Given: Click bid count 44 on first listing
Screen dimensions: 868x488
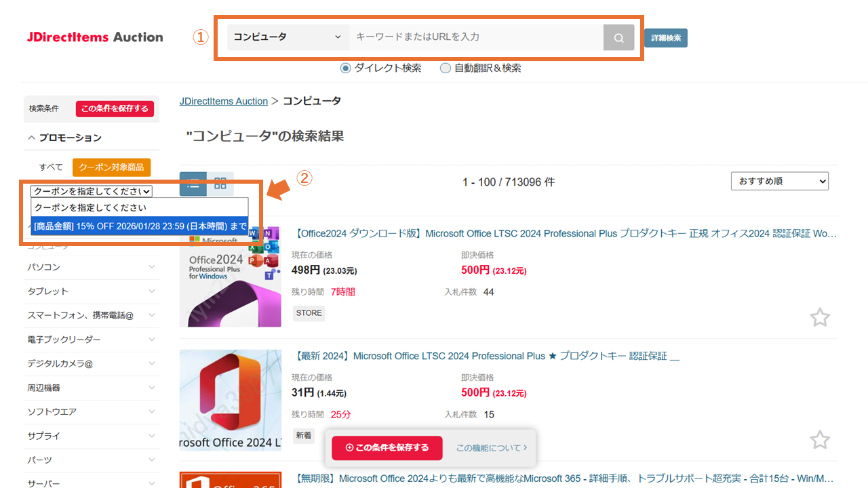Looking at the screenshot, I should pos(489,292).
